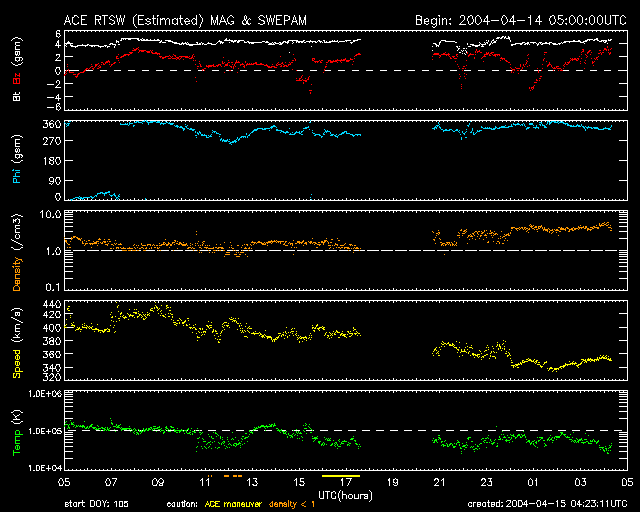640x512 pixels.
Task: Click tick value "1.0" on the Density axis
Action: [53, 251]
